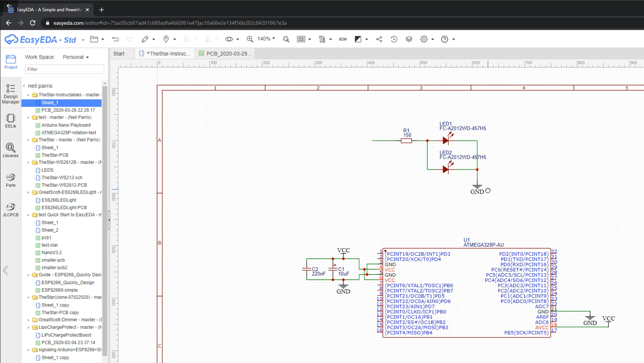Open the Design Manager panel
Screen dimensions: 644x363
pyautogui.click(x=11, y=94)
